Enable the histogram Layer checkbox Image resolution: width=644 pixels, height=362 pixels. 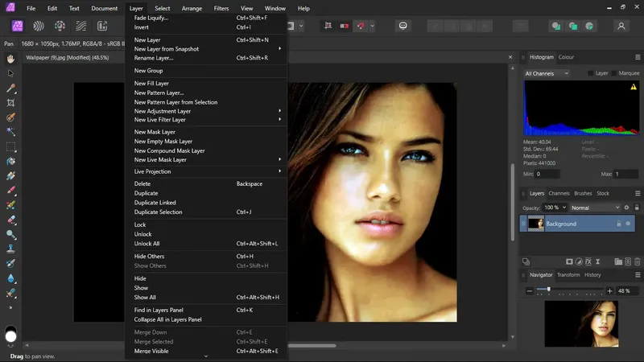pos(592,73)
